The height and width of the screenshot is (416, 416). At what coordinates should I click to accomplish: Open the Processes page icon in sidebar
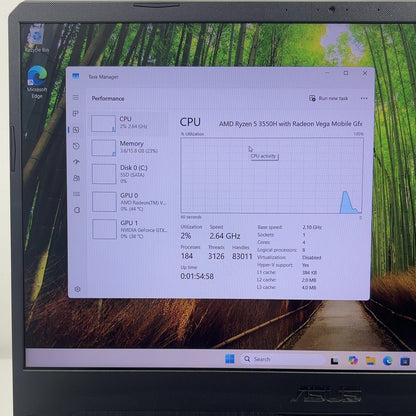(x=76, y=114)
